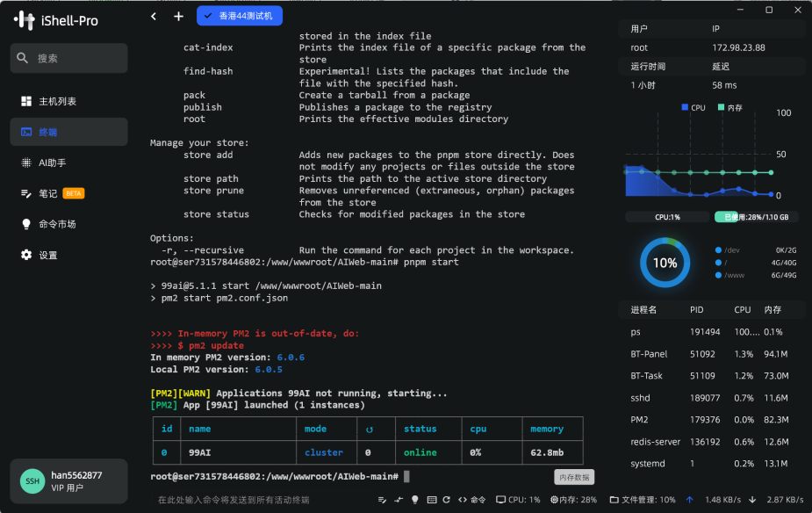Click the 1 小时 uptime value

[x=643, y=85]
